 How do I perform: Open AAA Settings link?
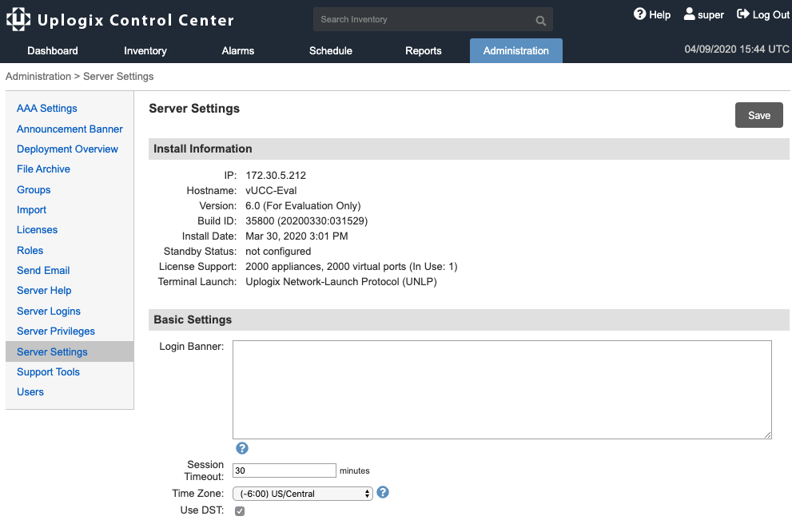coord(47,109)
